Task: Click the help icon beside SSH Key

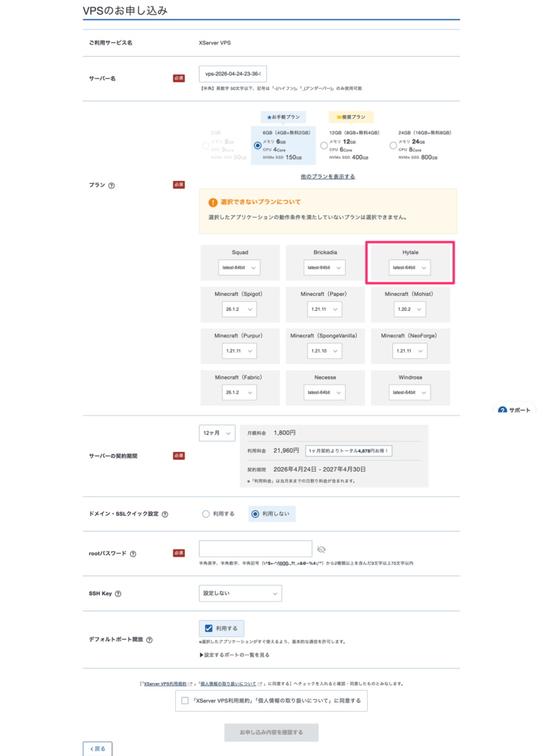Action: pyautogui.click(x=118, y=594)
